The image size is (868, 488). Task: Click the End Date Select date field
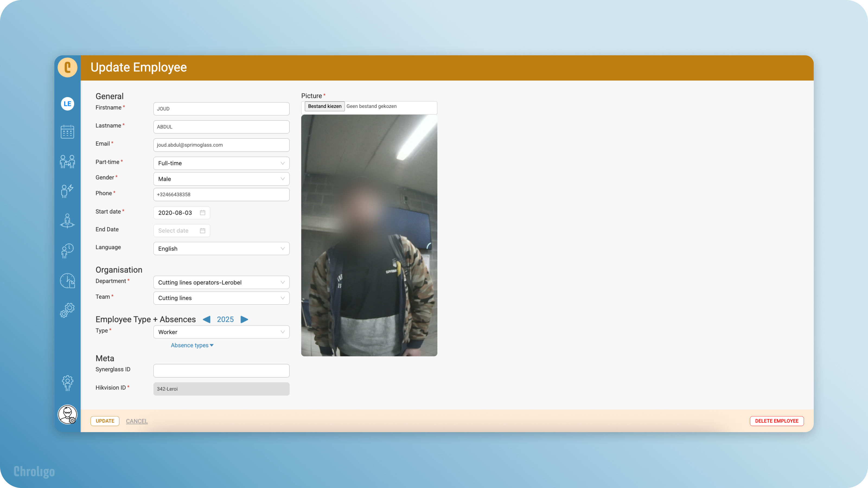(182, 231)
